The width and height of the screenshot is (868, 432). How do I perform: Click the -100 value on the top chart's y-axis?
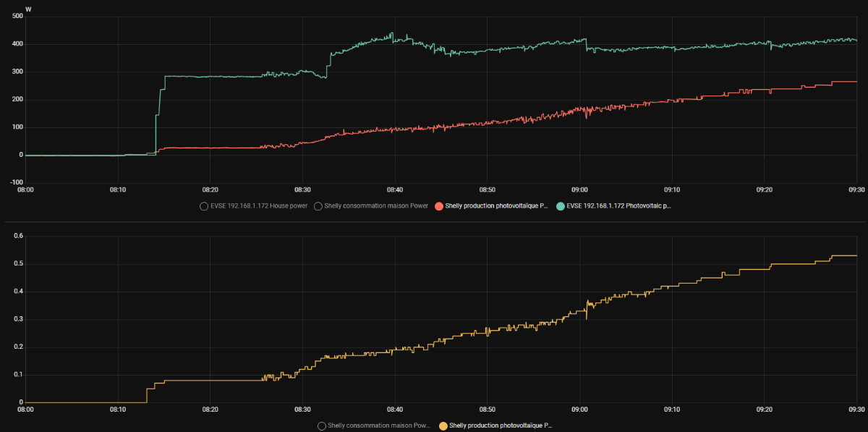(16, 182)
